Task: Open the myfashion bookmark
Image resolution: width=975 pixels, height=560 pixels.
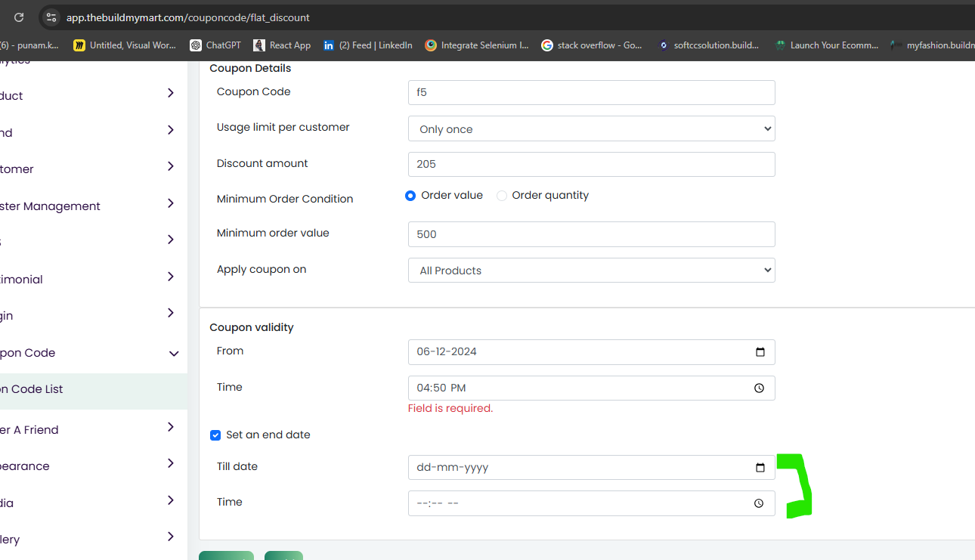Action: [x=933, y=45]
